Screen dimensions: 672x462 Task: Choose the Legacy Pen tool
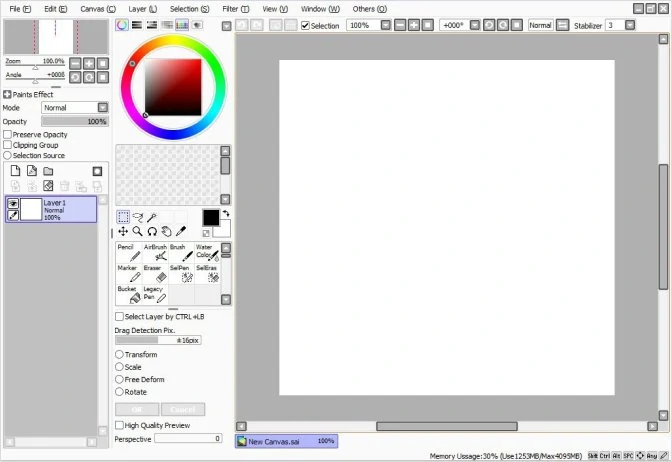coord(155,294)
